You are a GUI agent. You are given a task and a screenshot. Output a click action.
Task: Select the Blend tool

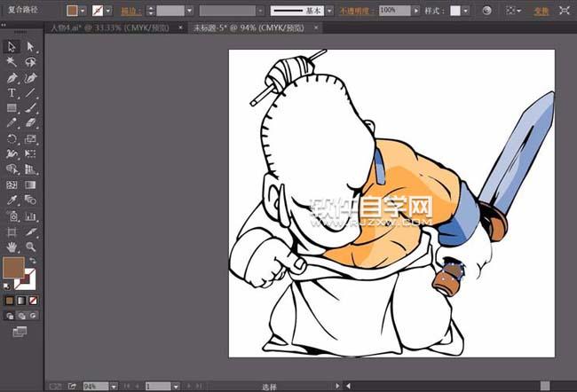30,200
